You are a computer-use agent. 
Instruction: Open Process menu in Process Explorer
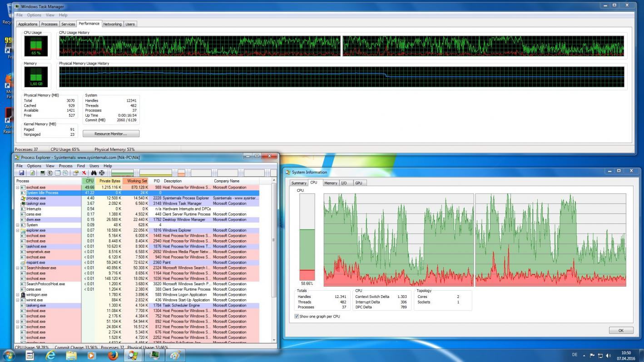65,166
